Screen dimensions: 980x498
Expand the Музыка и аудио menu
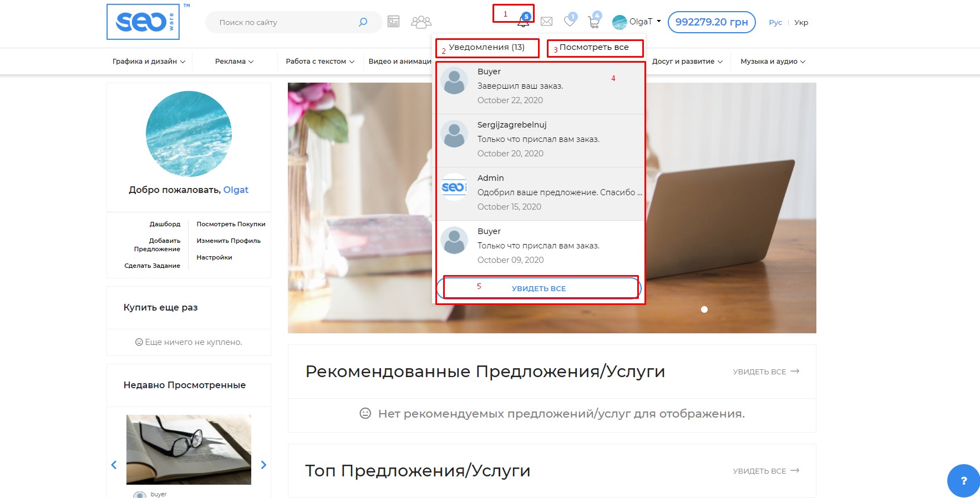[x=773, y=62]
